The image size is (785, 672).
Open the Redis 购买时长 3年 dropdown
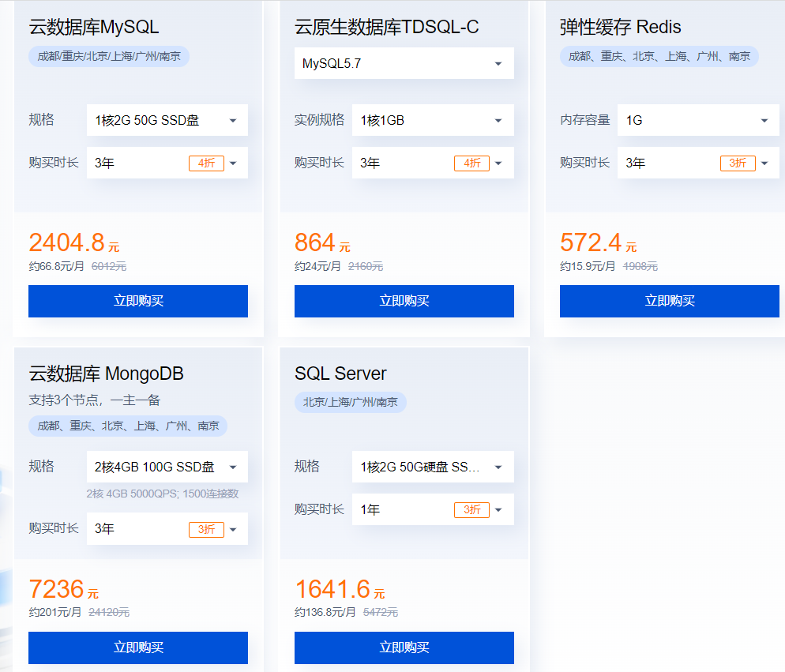tap(697, 163)
